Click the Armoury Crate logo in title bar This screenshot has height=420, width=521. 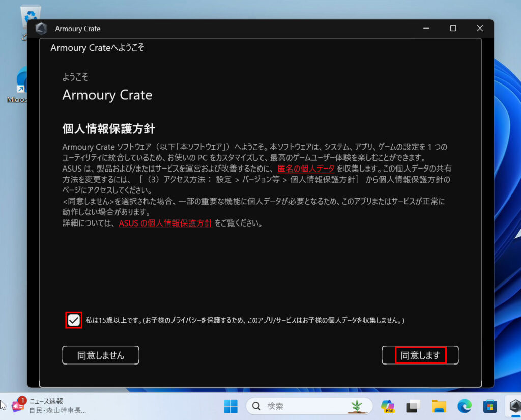click(x=42, y=29)
